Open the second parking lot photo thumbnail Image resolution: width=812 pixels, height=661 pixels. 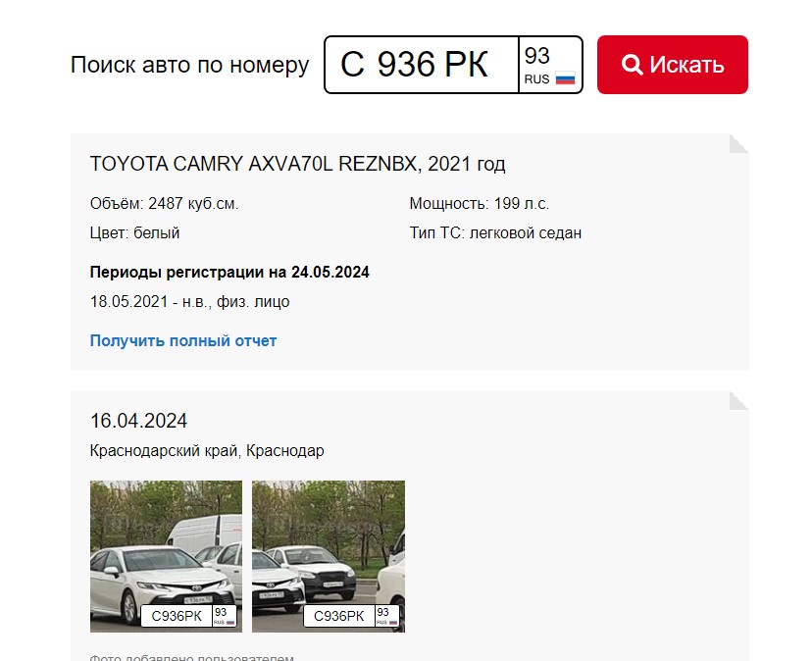(329, 556)
